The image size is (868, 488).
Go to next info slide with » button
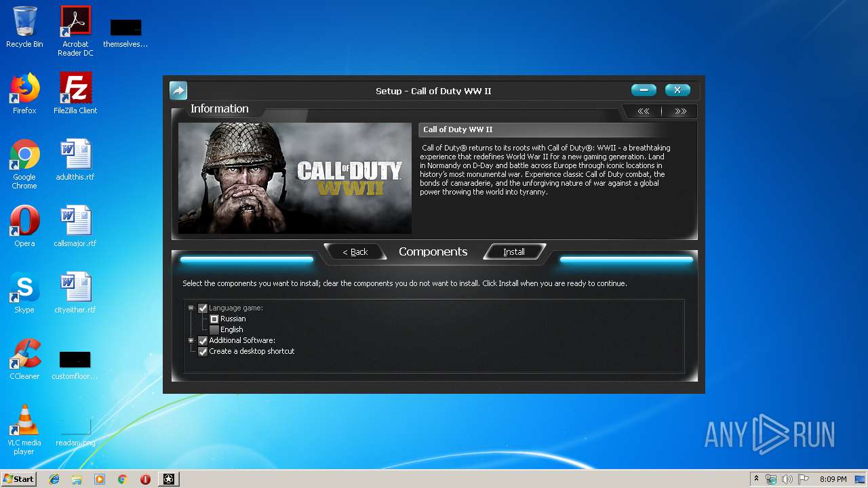point(680,111)
